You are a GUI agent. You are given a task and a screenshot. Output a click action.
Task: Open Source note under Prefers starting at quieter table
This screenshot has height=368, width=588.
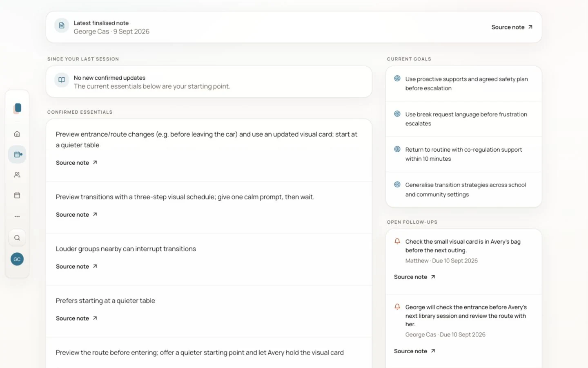coord(76,319)
